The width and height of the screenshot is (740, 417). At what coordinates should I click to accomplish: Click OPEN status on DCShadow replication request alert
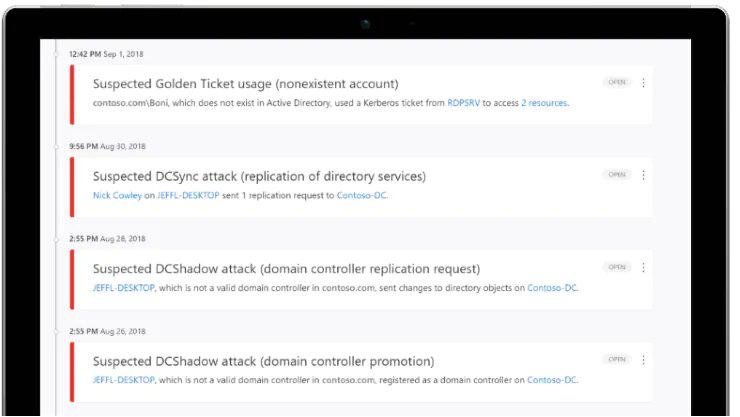point(616,267)
